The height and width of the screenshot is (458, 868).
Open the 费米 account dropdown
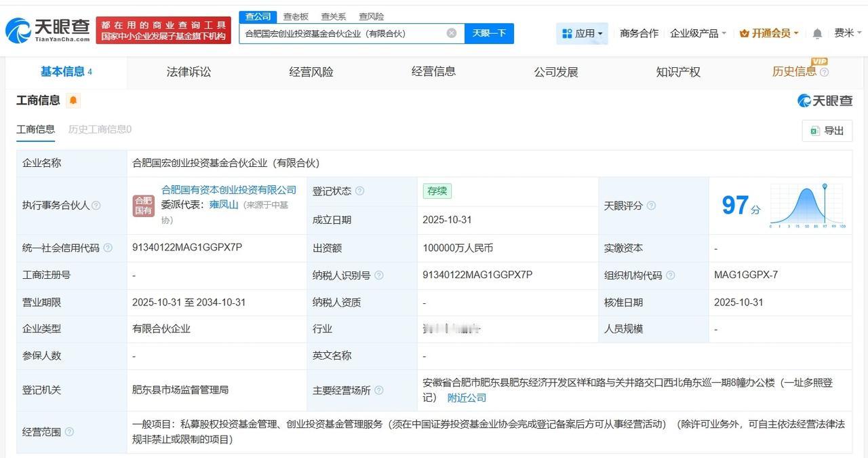click(x=846, y=32)
